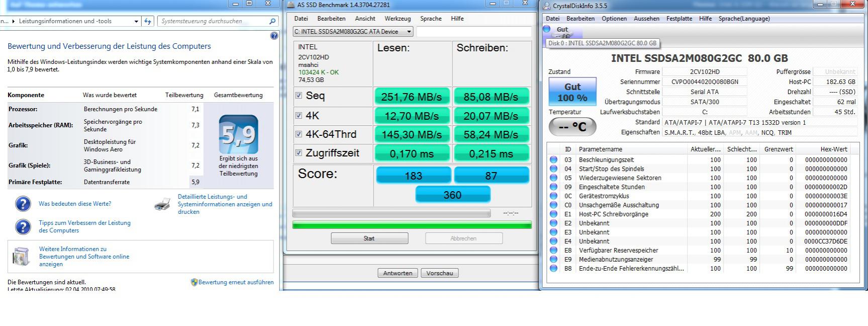This screenshot has height=326, width=868.
Task: Click the status orb for Host-PC Schreibvorgänge row
Action: pyautogui.click(x=553, y=214)
